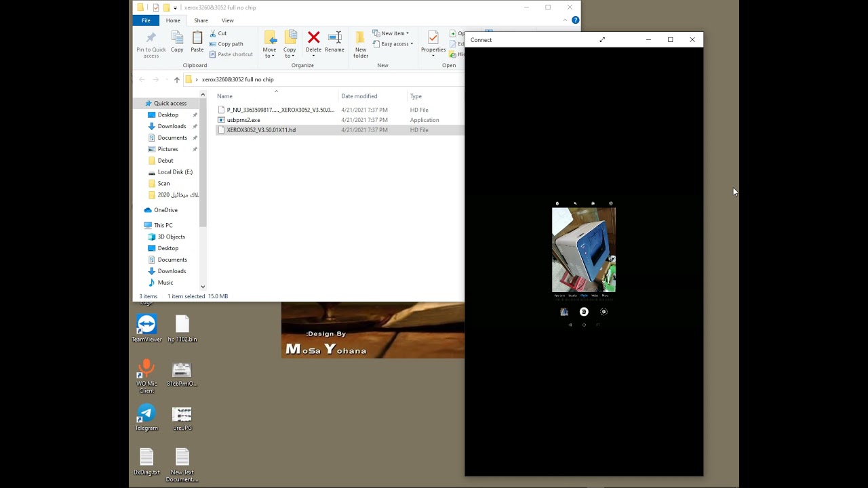Click the Copy ribbon button
Image resolution: width=868 pixels, height=488 pixels.
click(x=177, y=42)
